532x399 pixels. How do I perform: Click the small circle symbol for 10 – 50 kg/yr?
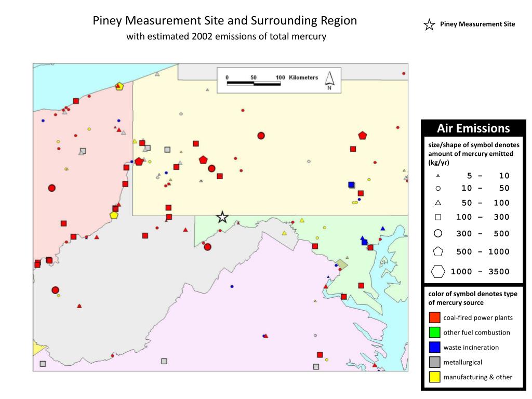click(438, 188)
